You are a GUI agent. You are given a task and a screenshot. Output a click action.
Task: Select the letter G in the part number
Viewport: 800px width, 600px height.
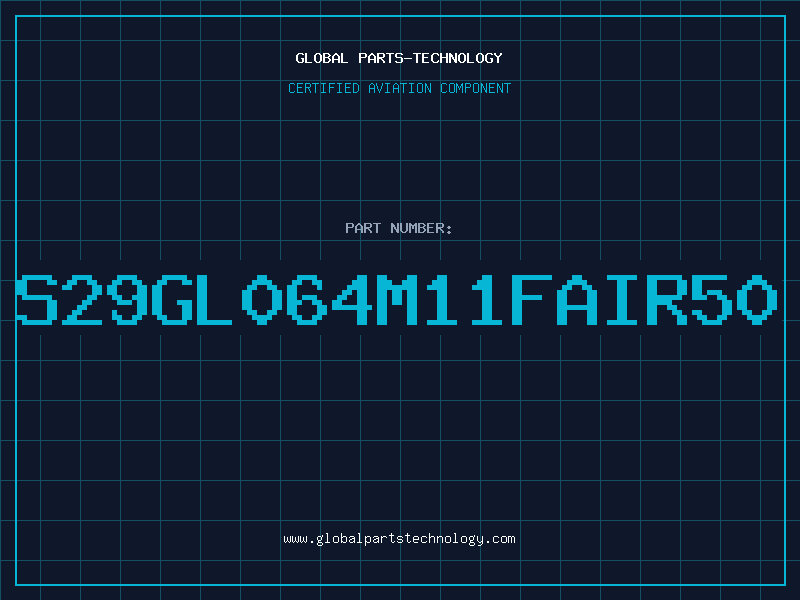[x=172, y=299]
